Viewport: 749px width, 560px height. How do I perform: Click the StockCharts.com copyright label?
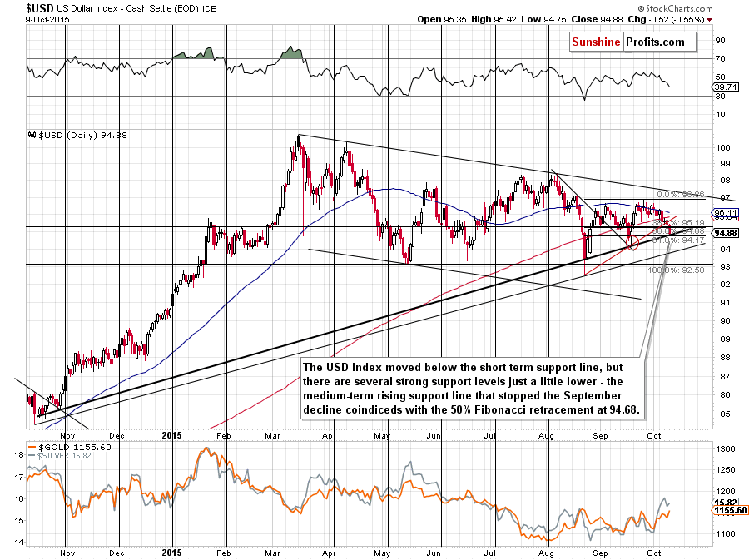point(675,8)
